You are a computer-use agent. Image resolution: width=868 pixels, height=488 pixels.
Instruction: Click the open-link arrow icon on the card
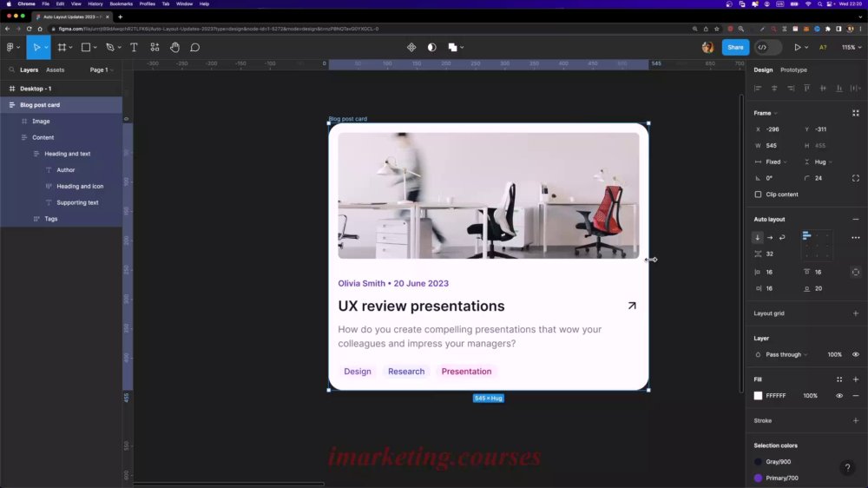tap(632, 306)
